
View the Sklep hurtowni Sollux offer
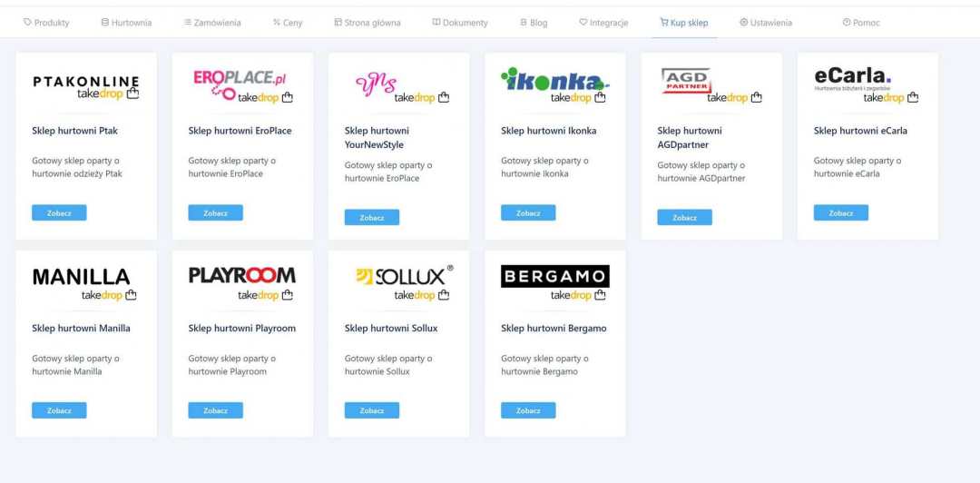pyautogui.click(x=372, y=410)
